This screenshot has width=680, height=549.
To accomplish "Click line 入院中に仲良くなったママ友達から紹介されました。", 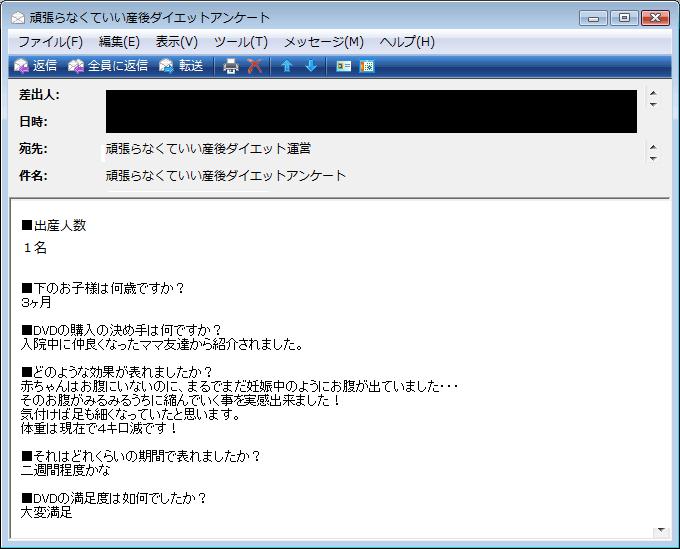I will [162, 344].
